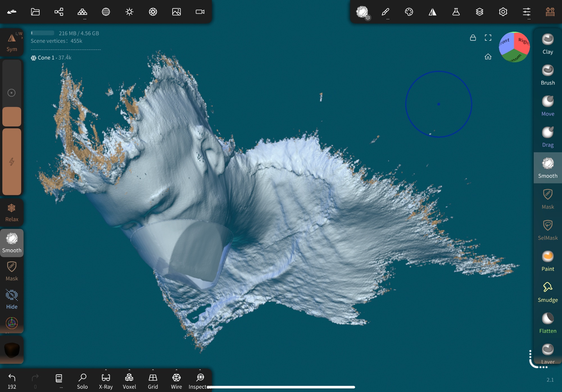Screen dimensions: 562x392
Task: Open the Interface sliders menu
Action: coord(527,12)
